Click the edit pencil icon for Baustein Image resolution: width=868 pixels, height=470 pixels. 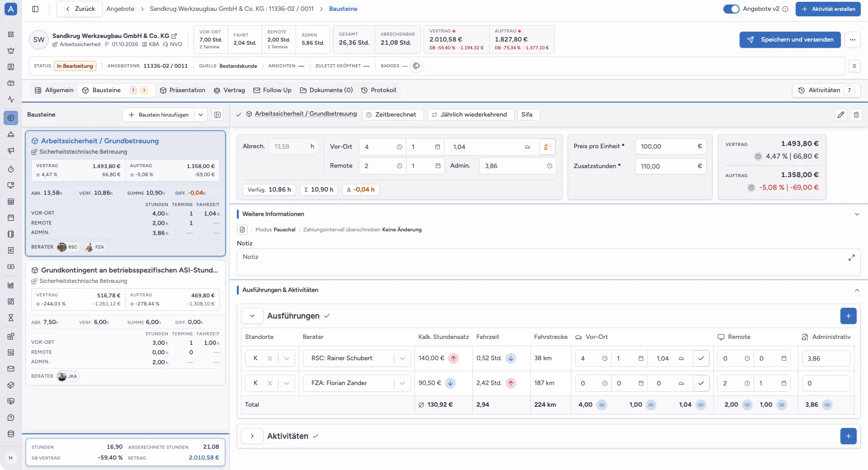(840, 115)
